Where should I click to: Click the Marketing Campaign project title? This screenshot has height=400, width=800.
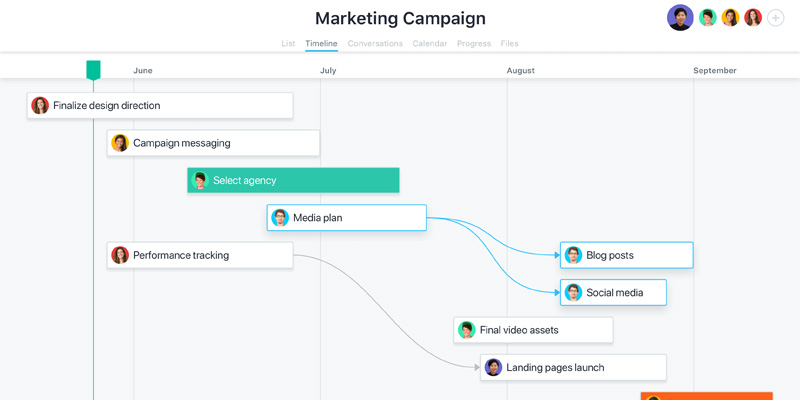click(x=400, y=18)
